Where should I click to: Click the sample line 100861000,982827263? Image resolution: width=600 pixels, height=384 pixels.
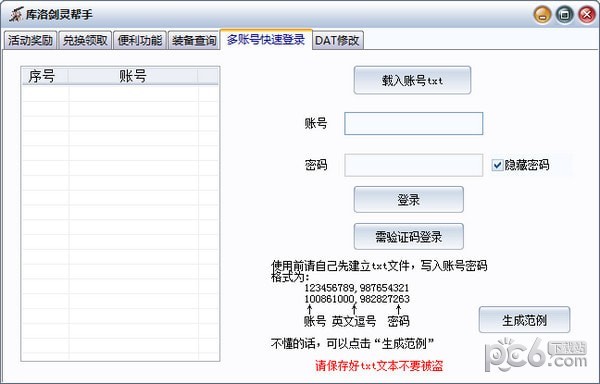pos(357,299)
